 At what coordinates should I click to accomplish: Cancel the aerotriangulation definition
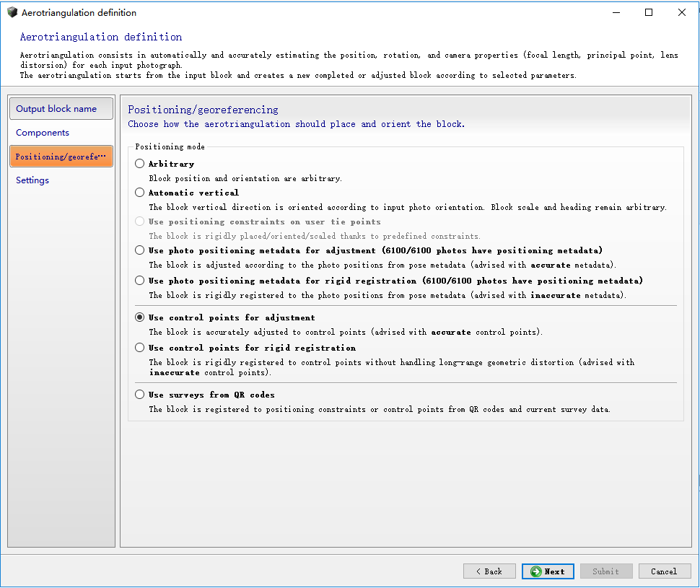(x=665, y=571)
